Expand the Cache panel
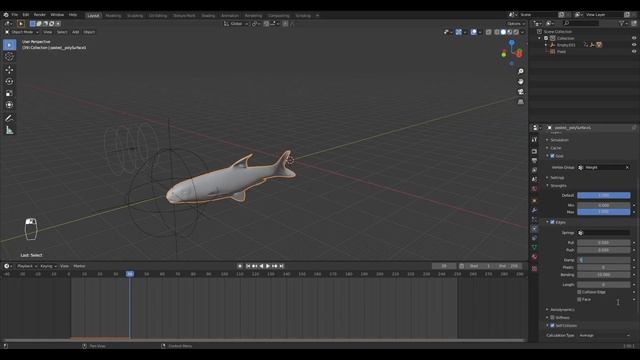This screenshot has width=640, height=360. [x=555, y=148]
